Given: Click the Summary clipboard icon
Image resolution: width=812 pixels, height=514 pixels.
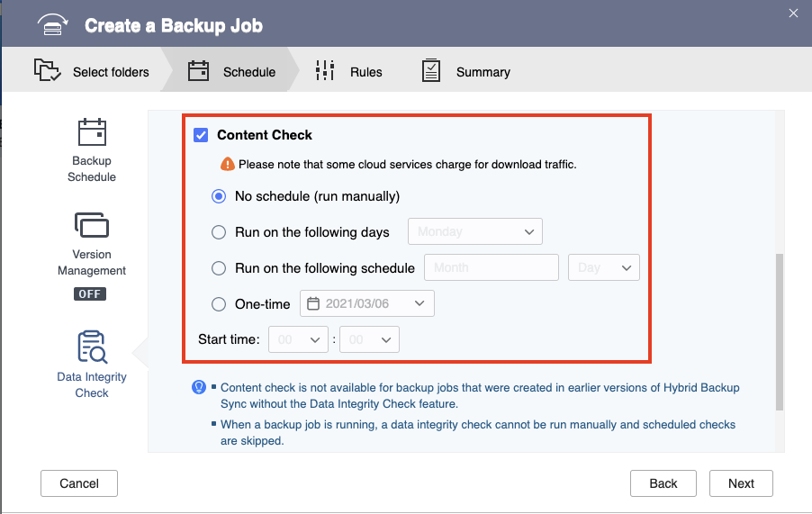Looking at the screenshot, I should pos(431,71).
